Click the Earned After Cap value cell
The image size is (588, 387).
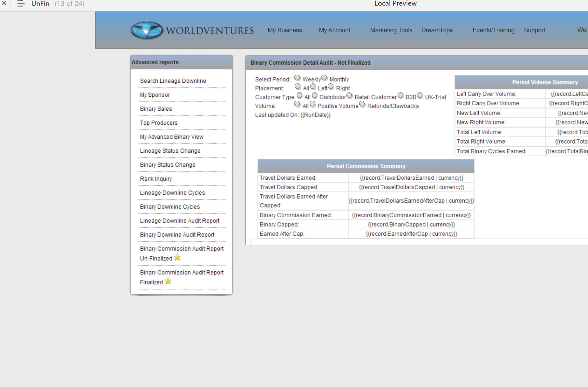(411, 234)
